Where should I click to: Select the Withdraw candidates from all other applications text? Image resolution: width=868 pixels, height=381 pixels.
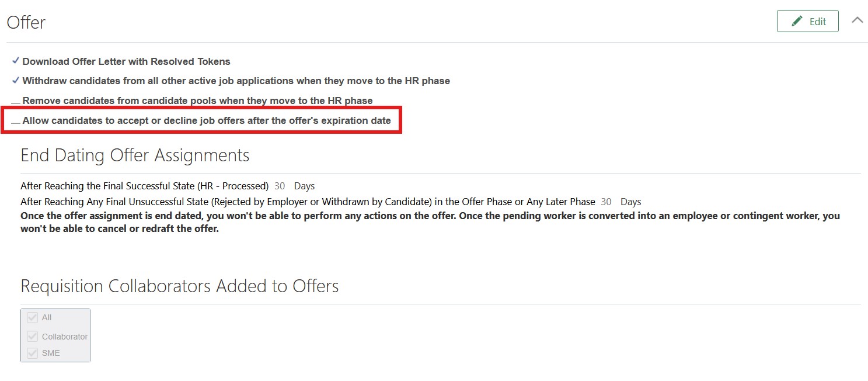pyautogui.click(x=236, y=81)
